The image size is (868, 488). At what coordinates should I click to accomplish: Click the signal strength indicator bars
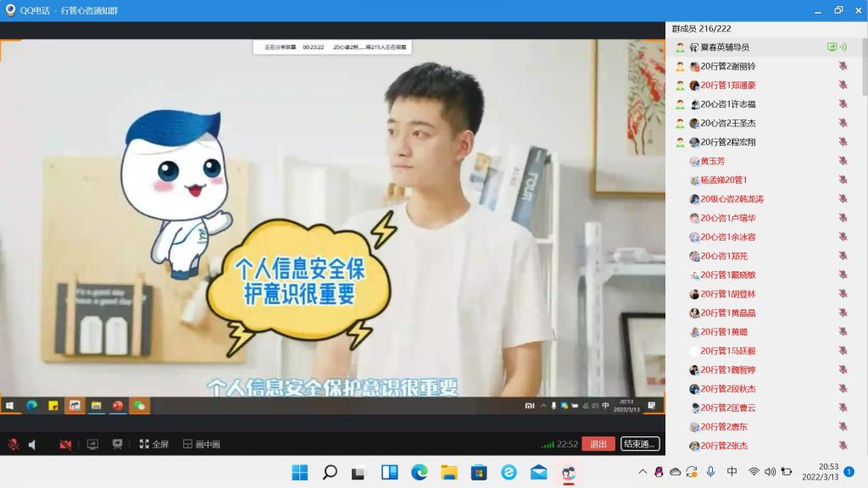pos(548,444)
